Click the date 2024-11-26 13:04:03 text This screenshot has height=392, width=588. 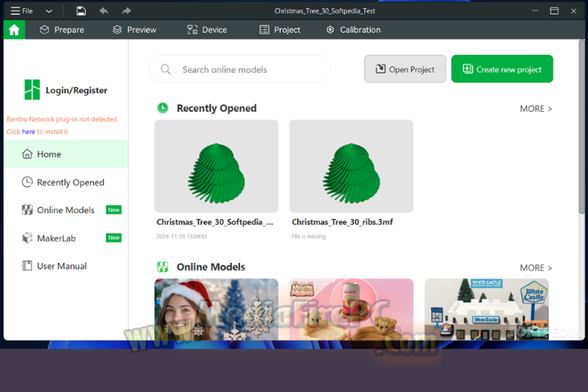181,236
